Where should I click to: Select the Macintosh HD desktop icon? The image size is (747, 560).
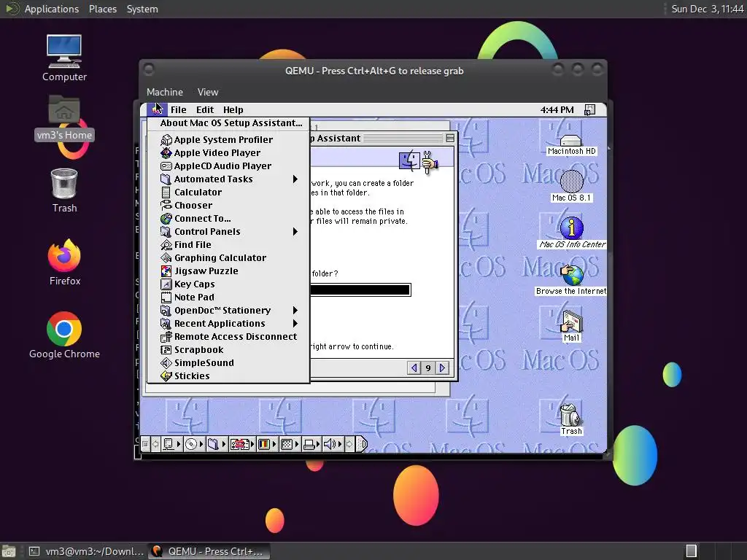571,145
